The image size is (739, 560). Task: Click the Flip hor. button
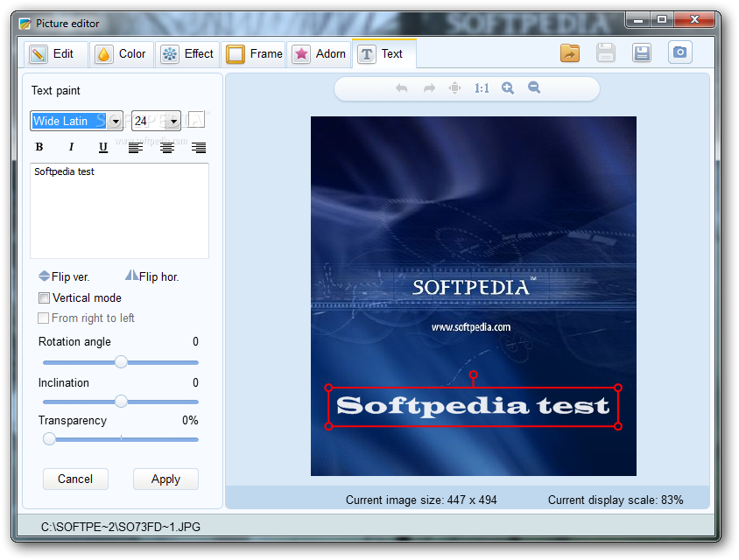(x=151, y=276)
